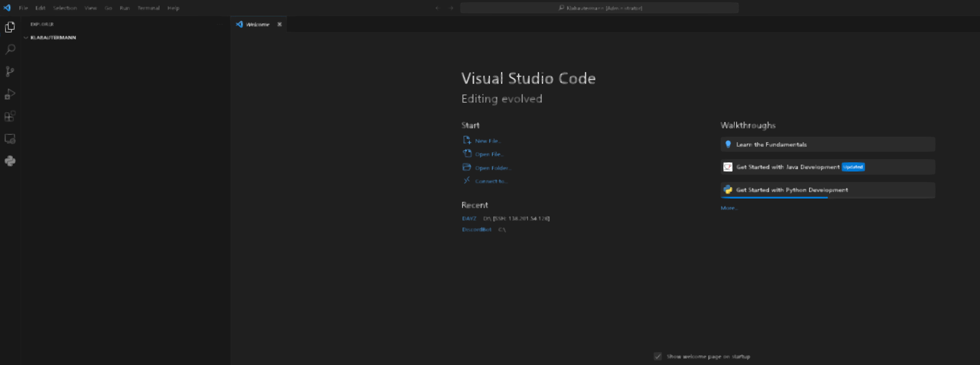The width and height of the screenshot is (980, 365).
Task: Open the recent DiscordBot folder
Action: point(477,229)
